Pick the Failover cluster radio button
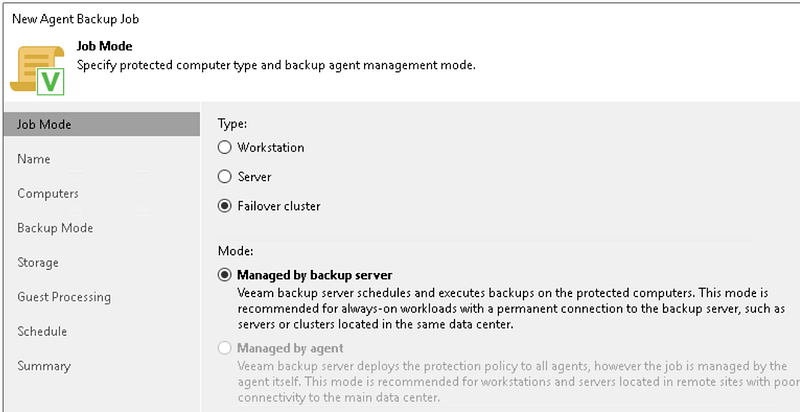This screenshot has width=800, height=412. (x=224, y=206)
